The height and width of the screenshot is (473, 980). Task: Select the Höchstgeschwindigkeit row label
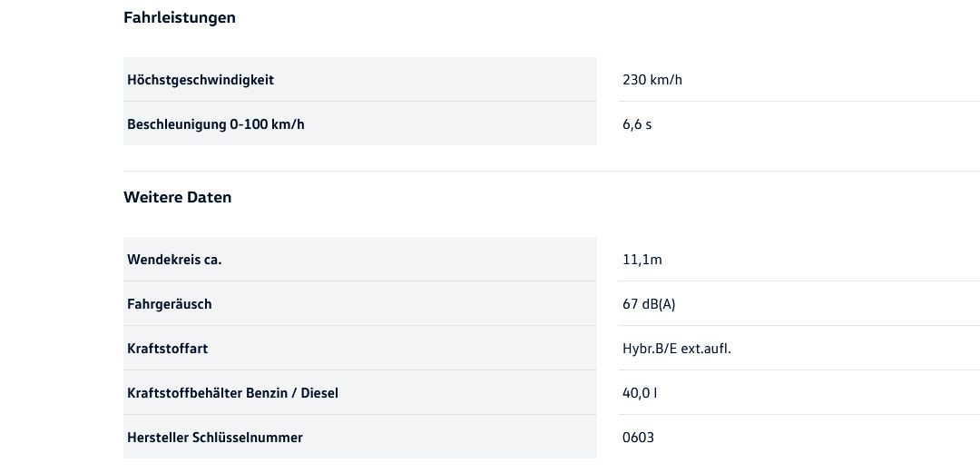[x=201, y=80]
